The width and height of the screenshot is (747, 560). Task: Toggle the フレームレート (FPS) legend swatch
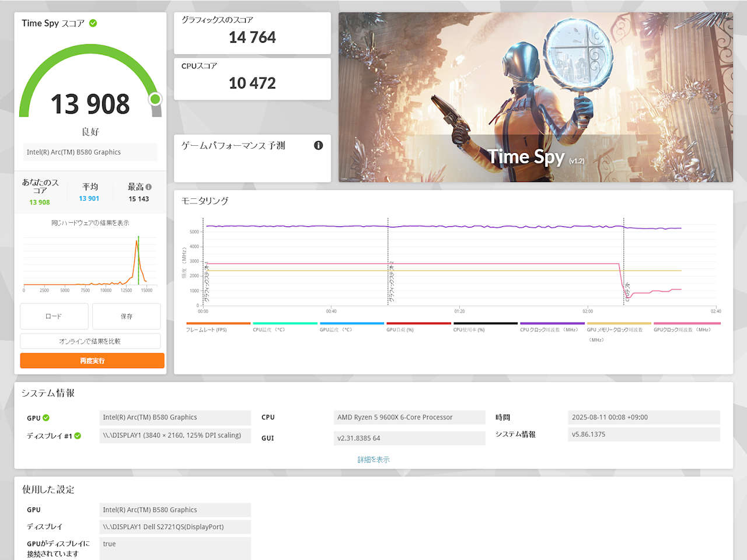point(218,323)
